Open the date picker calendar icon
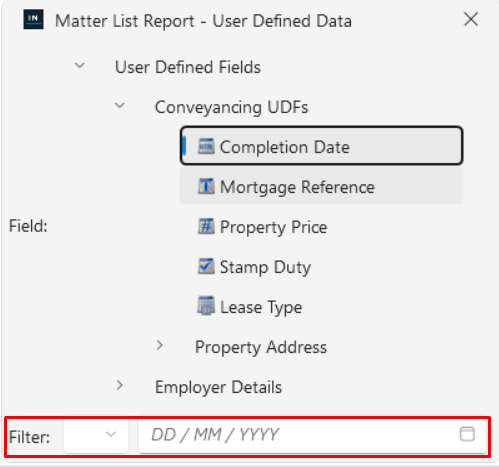Image resolution: width=499 pixels, height=467 pixels. pyautogui.click(x=467, y=434)
